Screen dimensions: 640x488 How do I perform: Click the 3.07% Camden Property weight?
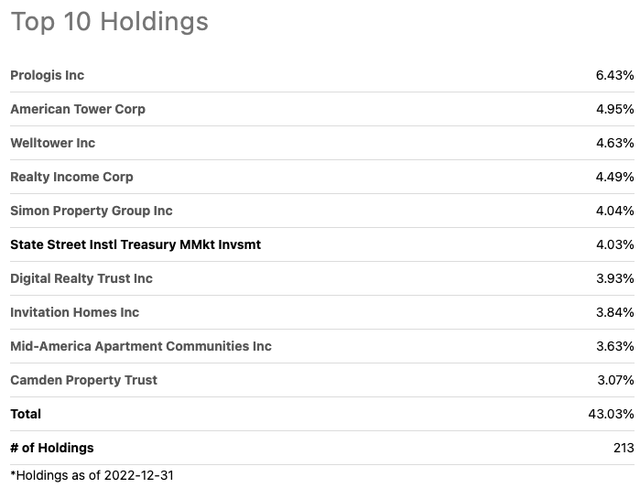pyautogui.click(x=616, y=380)
